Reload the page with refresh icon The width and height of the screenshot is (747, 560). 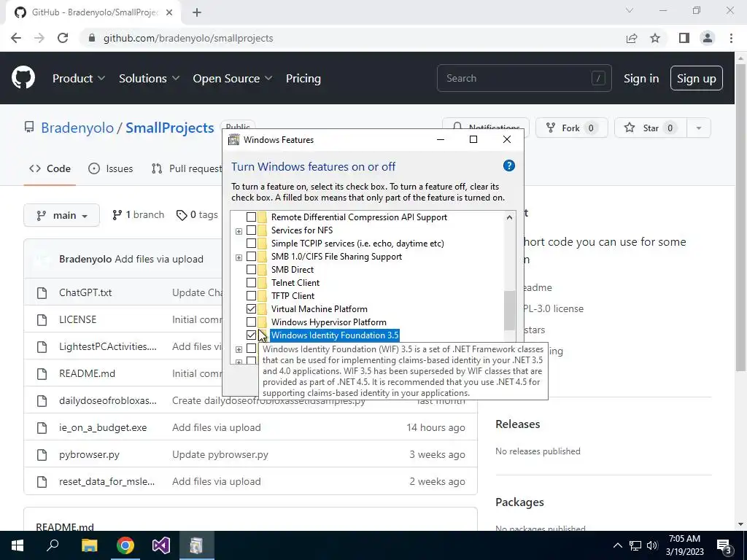63,38
